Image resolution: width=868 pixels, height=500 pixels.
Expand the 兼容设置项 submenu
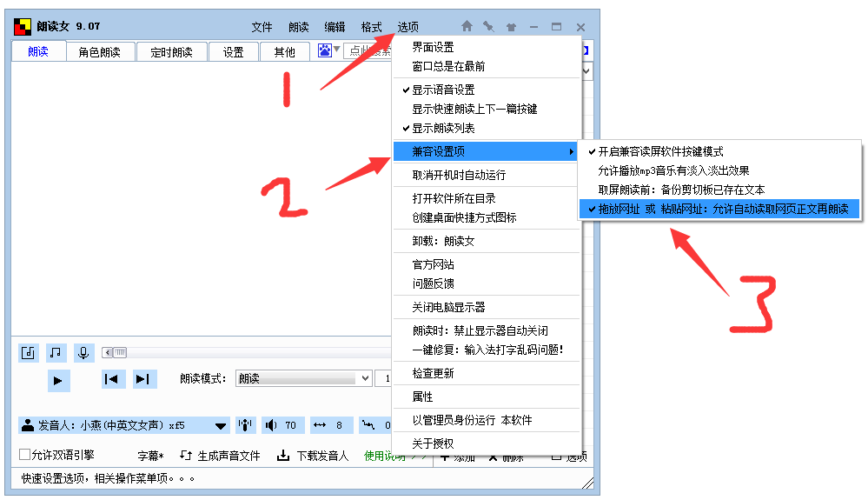coord(487,151)
